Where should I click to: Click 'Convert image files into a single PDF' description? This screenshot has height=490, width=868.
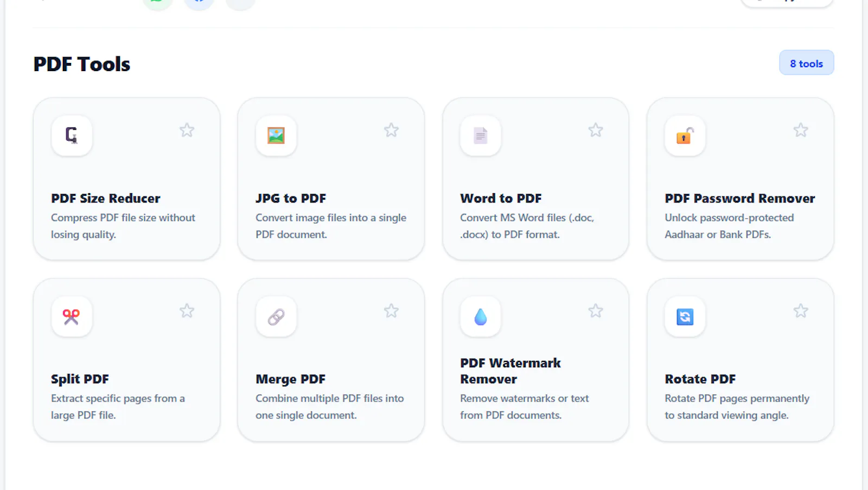tap(331, 226)
